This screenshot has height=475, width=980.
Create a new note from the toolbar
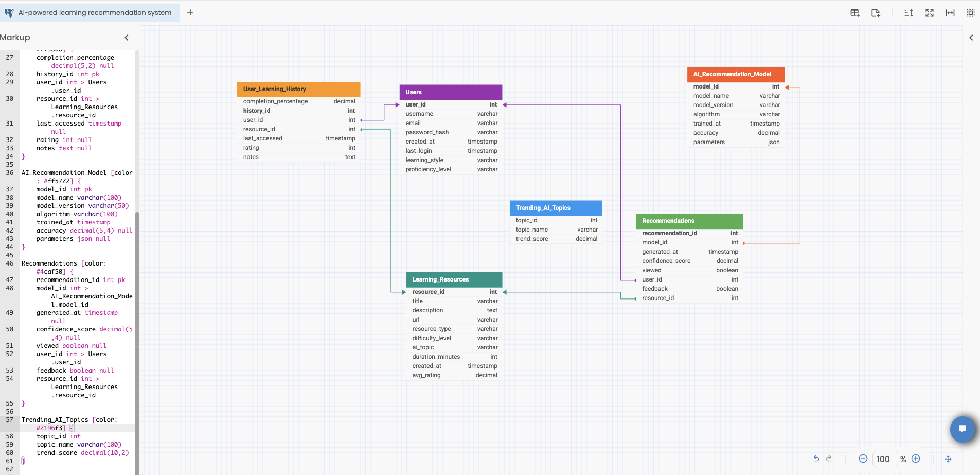coord(876,12)
